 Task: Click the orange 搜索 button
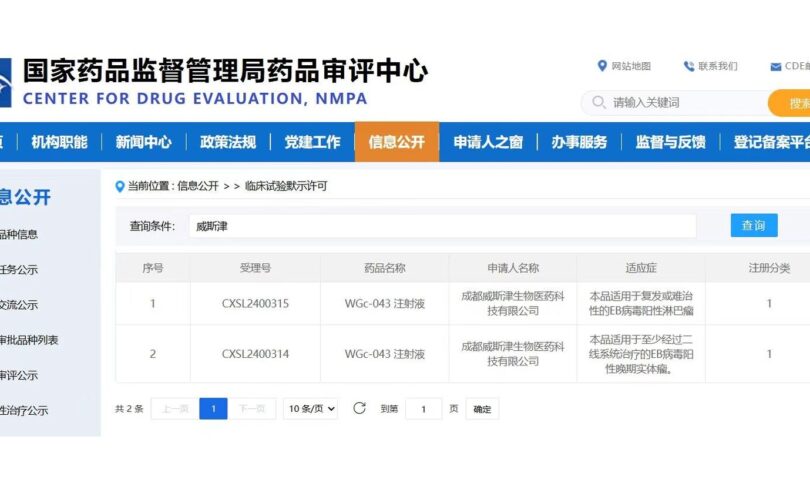pyautogui.click(x=792, y=103)
